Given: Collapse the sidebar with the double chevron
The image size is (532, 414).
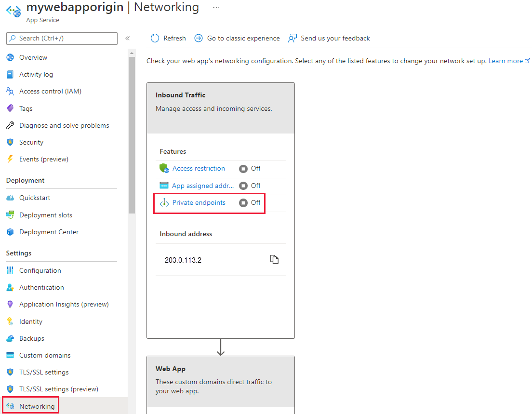Looking at the screenshot, I should tap(127, 38).
